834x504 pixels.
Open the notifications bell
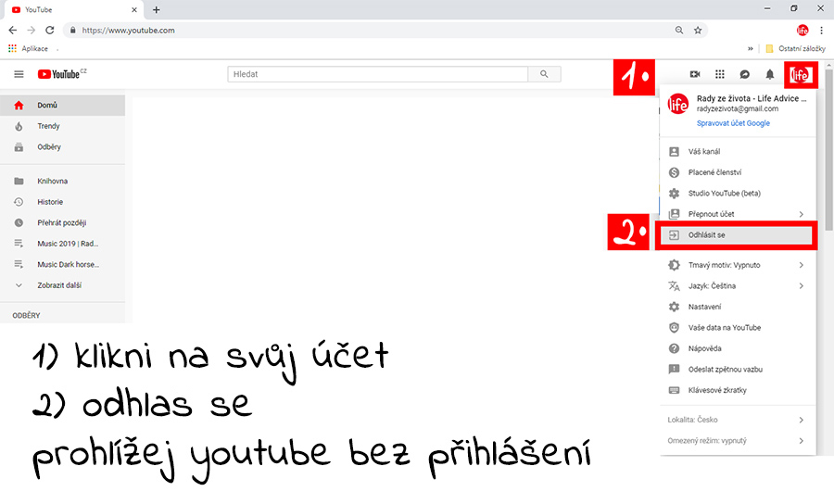[x=770, y=74]
